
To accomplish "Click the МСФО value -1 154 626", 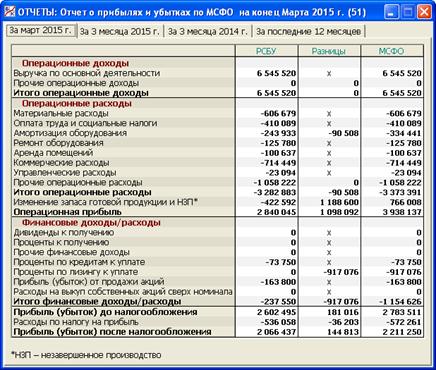I will (400, 302).
